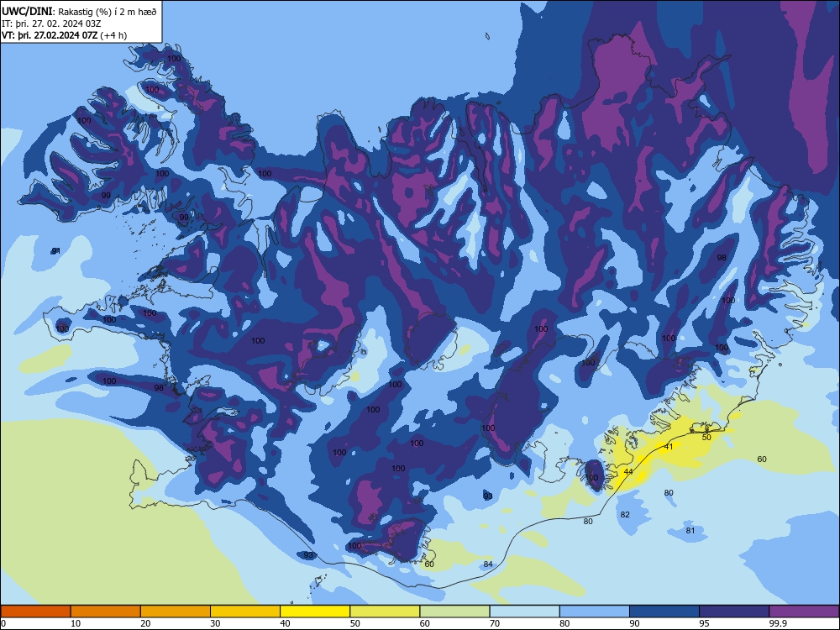Viewport: 840px width, 630px height.
Task: Click the '50' value on the southeast coast
Action: (x=706, y=437)
